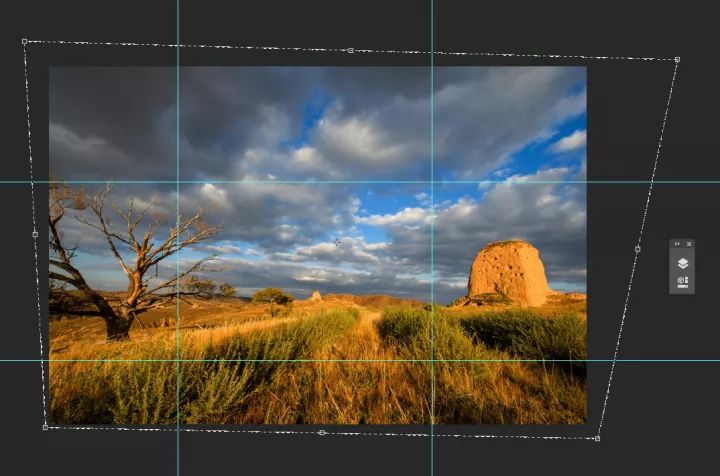Image resolution: width=720 pixels, height=476 pixels.
Task: Open the panel icon below Layers
Action: pos(682,282)
